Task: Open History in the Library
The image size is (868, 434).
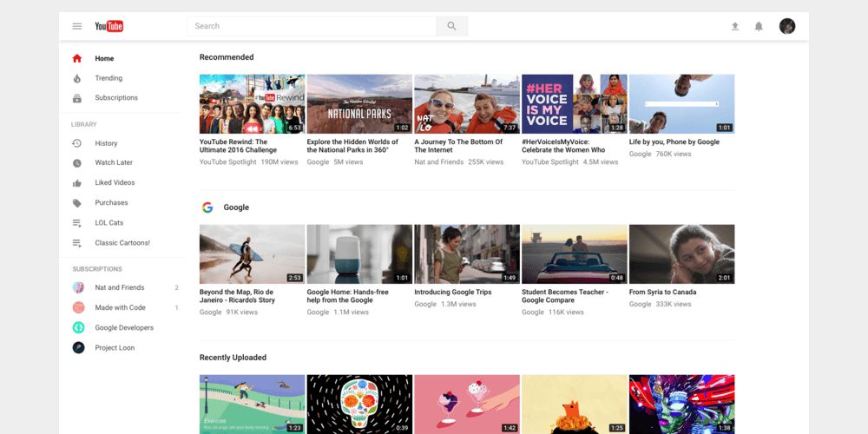Action: (106, 143)
